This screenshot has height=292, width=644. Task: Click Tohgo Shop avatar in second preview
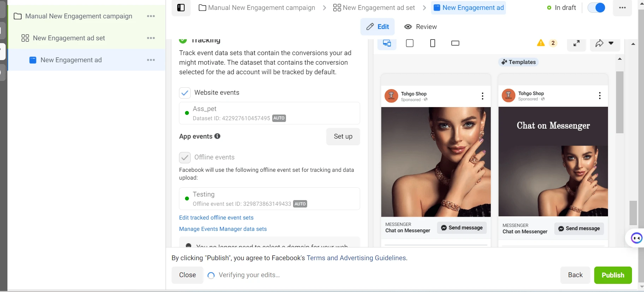tap(508, 95)
